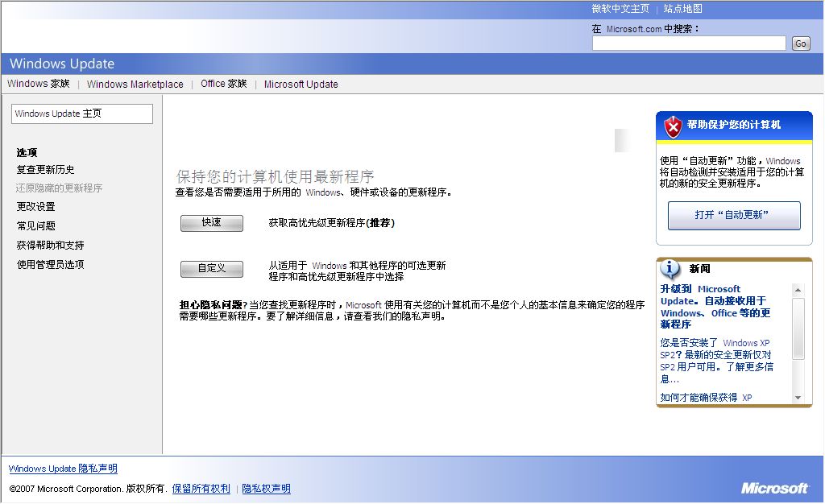
Task: Open the Windows 家族 menu item
Action: click(x=39, y=84)
